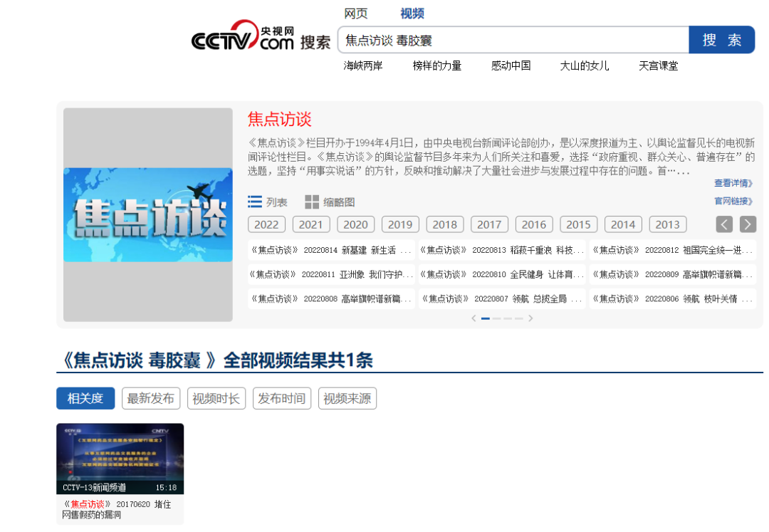
Task: Open 视频来源 filter
Action: (347, 399)
